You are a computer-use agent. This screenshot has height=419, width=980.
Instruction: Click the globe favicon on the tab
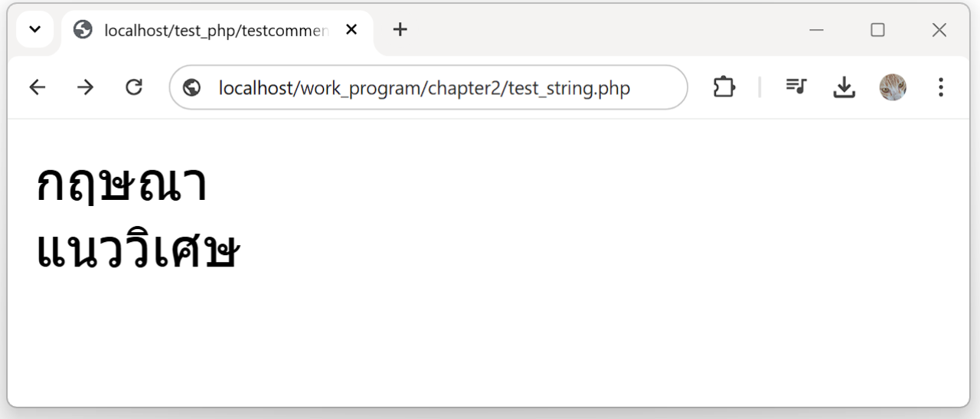coord(83,30)
